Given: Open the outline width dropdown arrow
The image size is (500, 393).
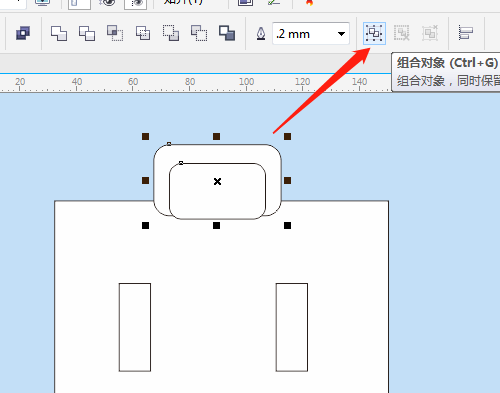Looking at the screenshot, I should click(341, 34).
